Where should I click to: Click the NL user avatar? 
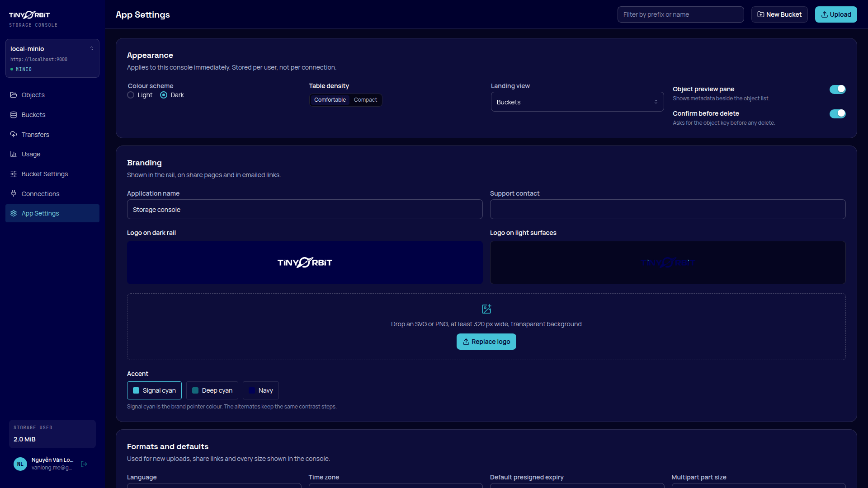(20, 464)
